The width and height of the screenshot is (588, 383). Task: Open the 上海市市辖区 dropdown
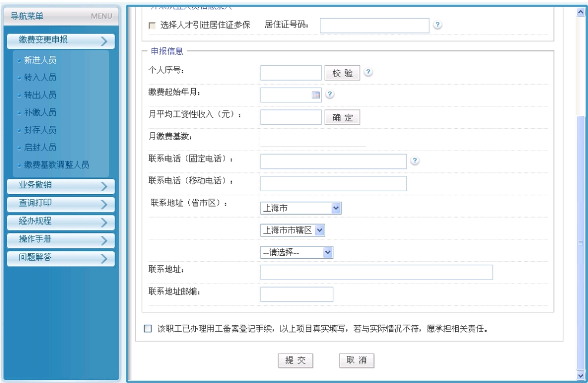292,230
